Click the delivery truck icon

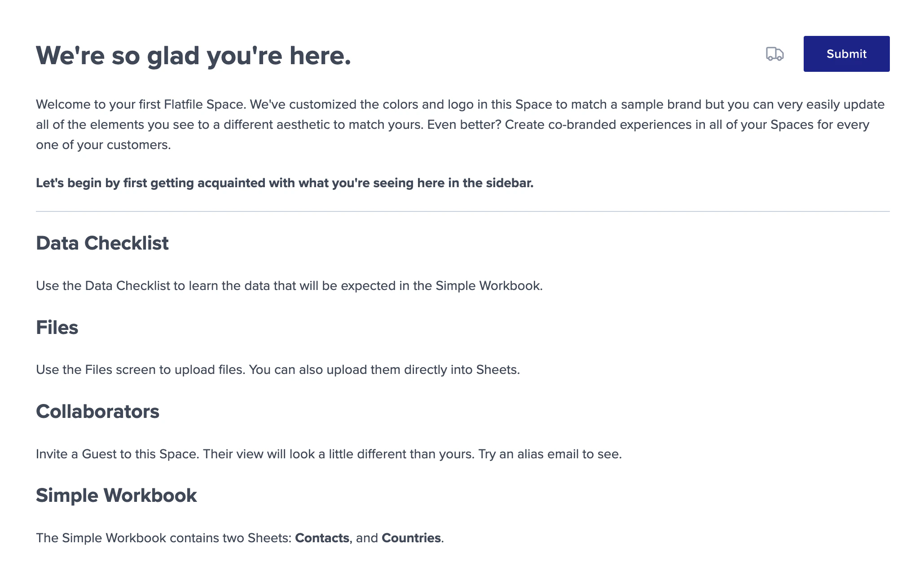(x=774, y=54)
